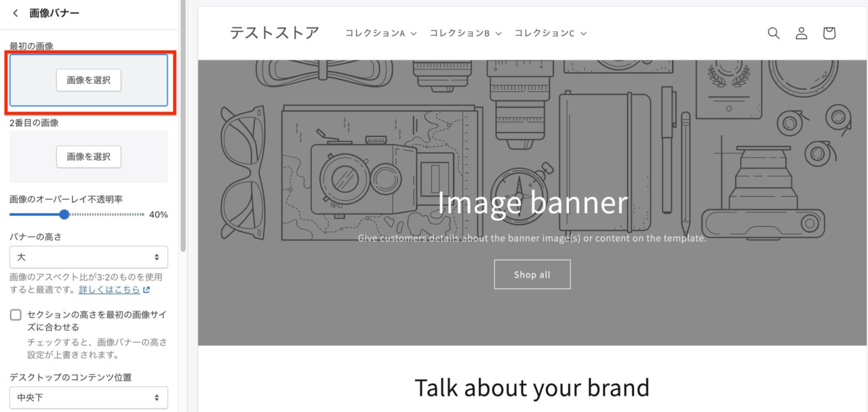868x412 pixels.
Task: Click 画像を選択 under 最初の画像
Action: [x=89, y=80]
